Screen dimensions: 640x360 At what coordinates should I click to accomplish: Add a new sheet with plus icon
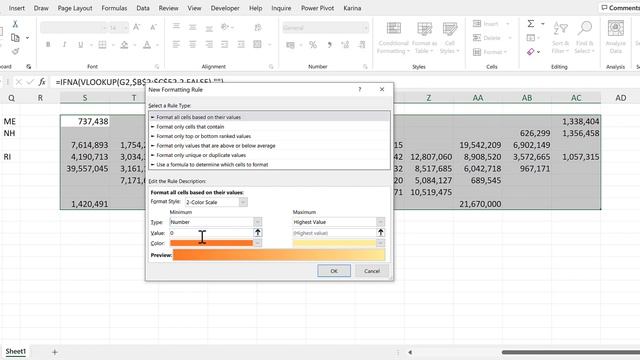tap(55, 352)
